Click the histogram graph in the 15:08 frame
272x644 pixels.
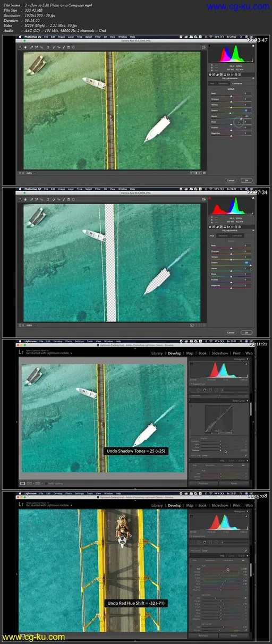pyautogui.click(x=219, y=522)
